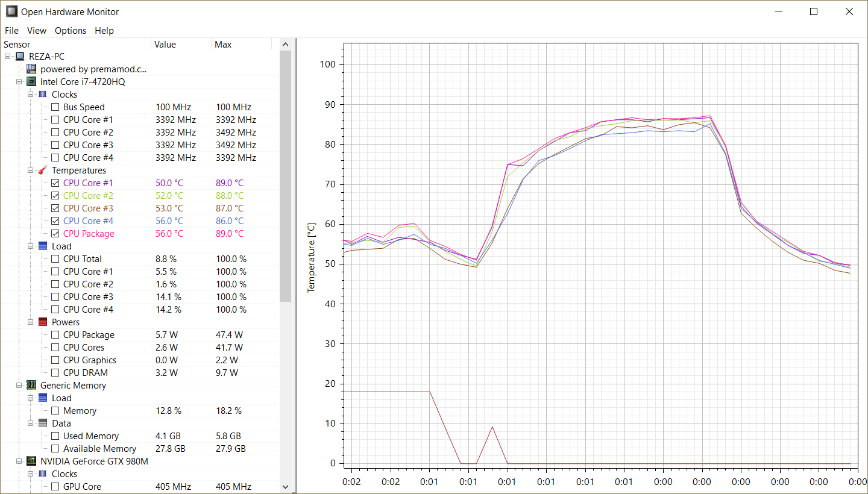Click the Generic Memory chip icon
Screen dimensions: 868x494
point(31,385)
